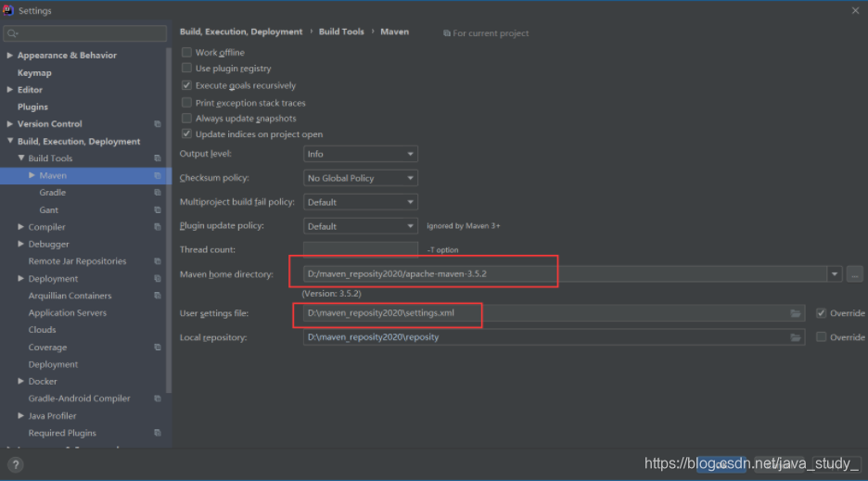Click the project-level icon next to Gradle
The height and width of the screenshot is (481, 868).
coord(158,193)
